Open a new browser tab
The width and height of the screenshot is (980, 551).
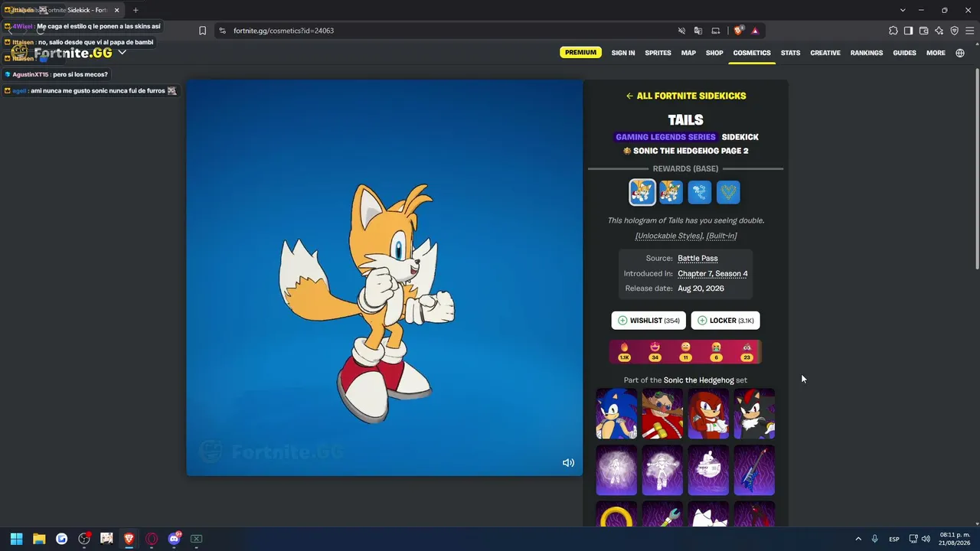click(136, 10)
